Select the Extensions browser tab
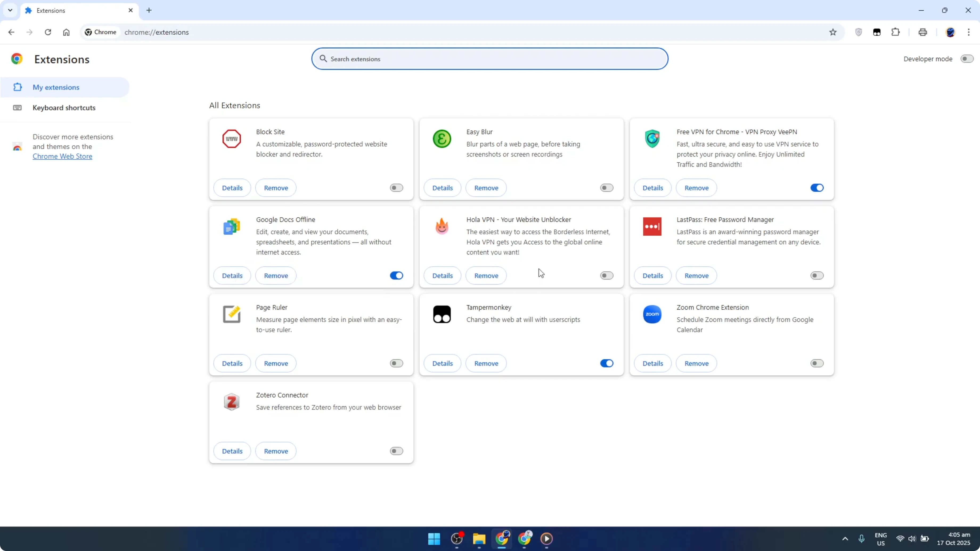Image resolution: width=980 pixels, height=551 pixels. (79, 11)
